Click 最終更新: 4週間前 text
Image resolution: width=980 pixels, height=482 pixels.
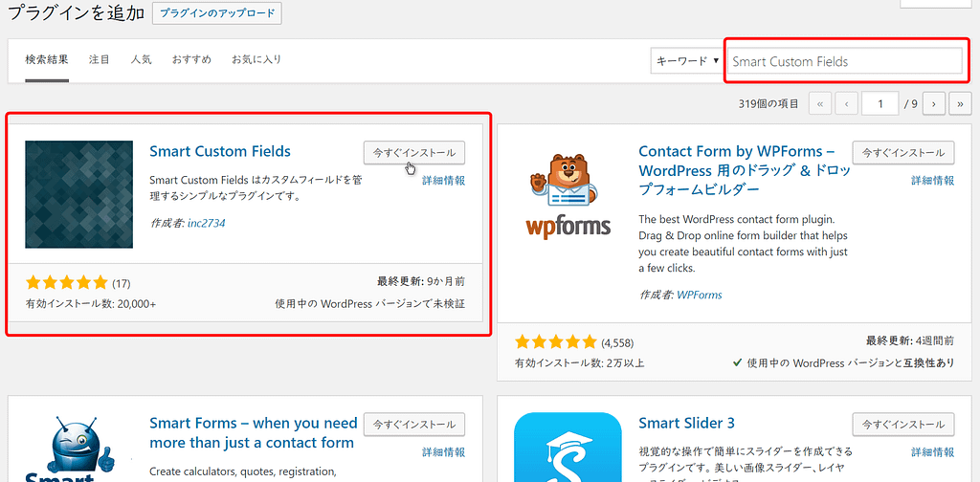coord(910,340)
